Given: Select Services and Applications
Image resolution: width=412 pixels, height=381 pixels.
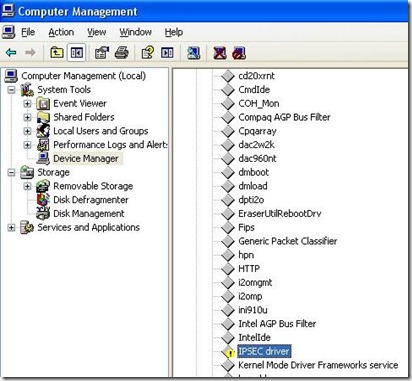Looking at the screenshot, I should 88,227.
